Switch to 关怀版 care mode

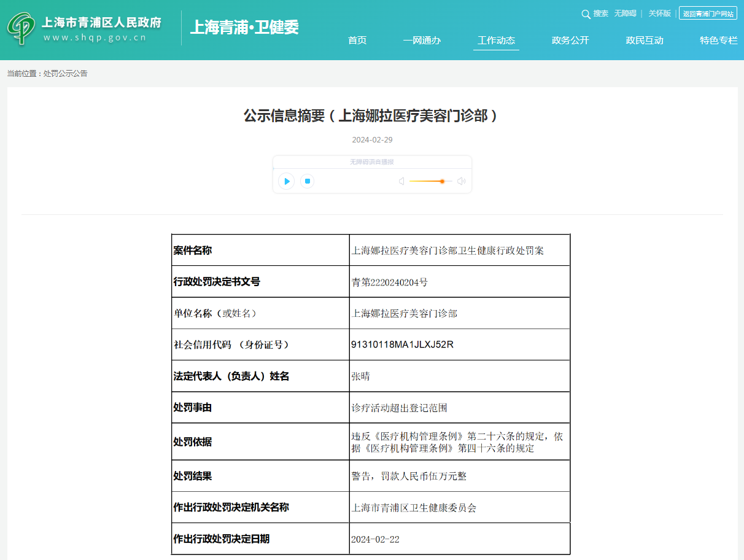(x=659, y=14)
